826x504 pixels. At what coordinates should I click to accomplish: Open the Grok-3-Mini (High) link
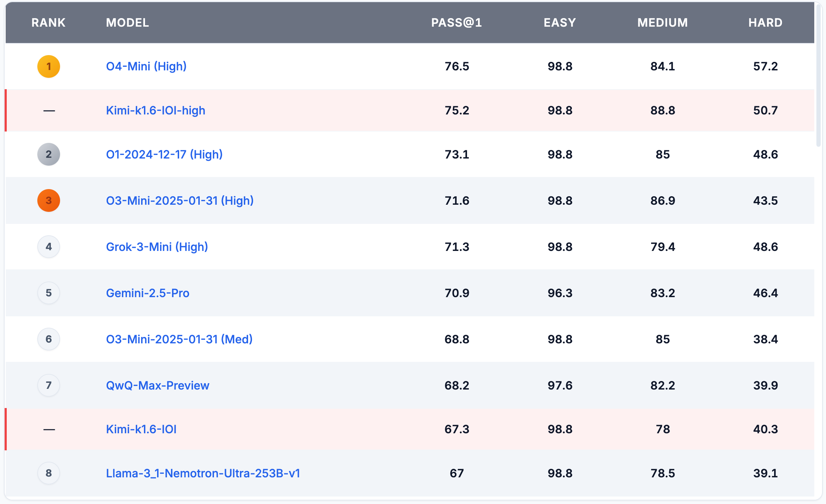tap(157, 247)
